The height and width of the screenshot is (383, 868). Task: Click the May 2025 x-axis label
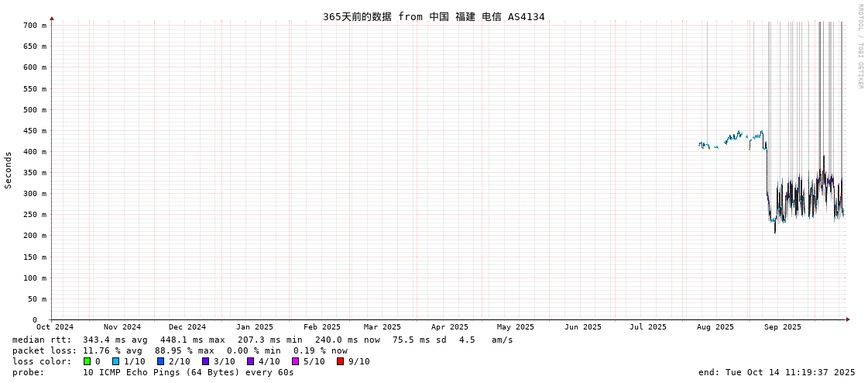(x=516, y=327)
